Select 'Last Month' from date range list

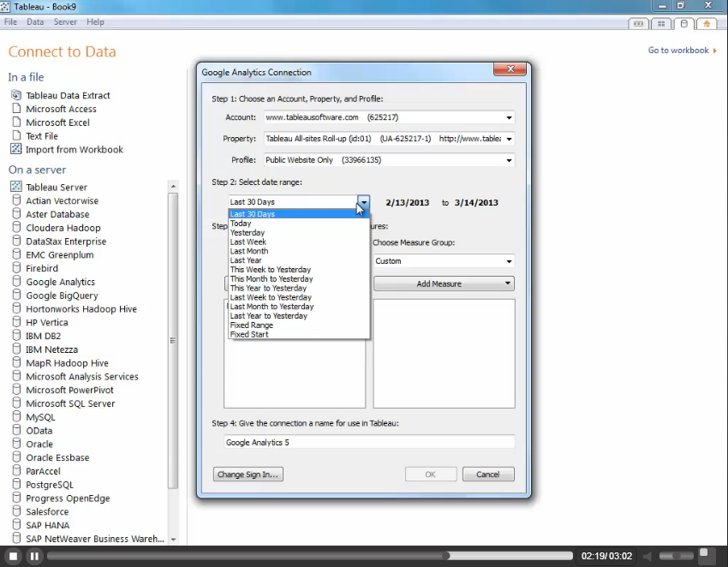pyautogui.click(x=249, y=251)
